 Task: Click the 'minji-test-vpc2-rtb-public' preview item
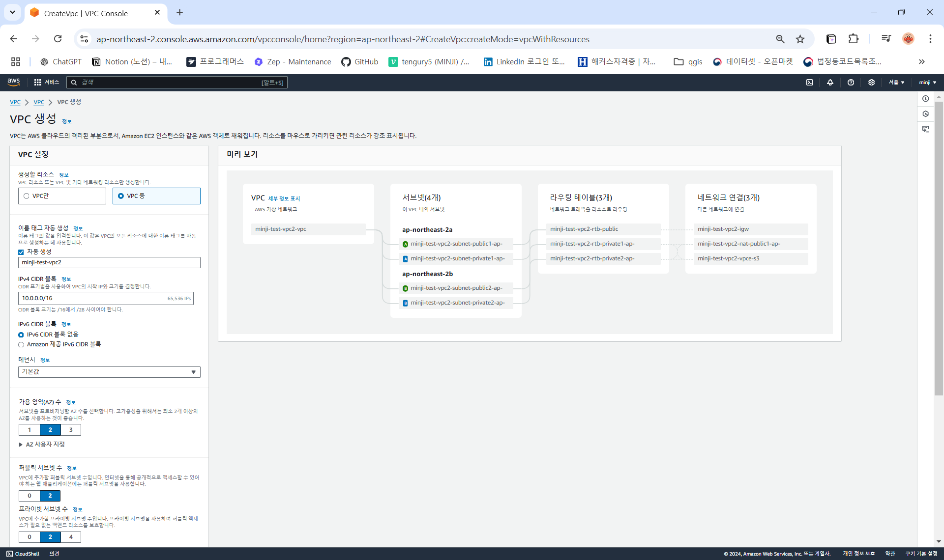click(x=604, y=229)
